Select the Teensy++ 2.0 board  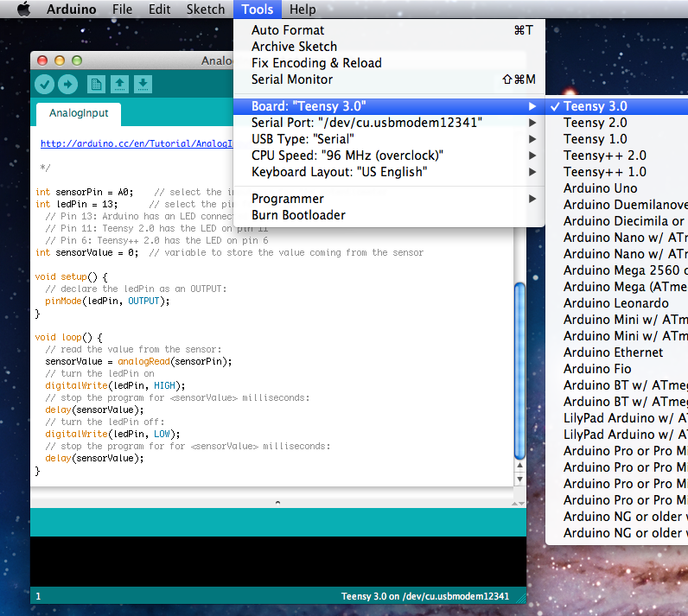point(616,156)
